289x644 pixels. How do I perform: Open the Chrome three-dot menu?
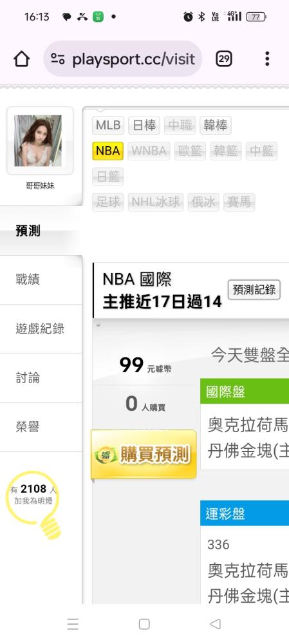pos(267,59)
